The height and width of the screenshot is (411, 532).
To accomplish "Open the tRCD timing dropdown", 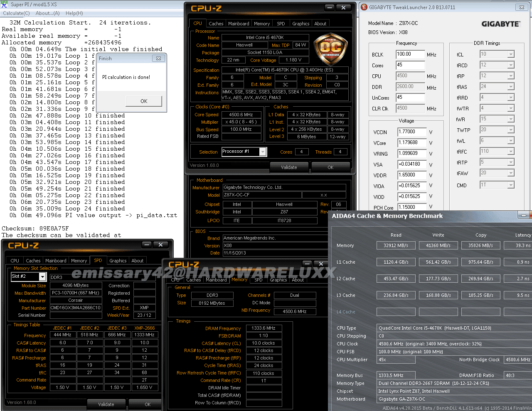I will pyautogui.click(x=510, y=65).
